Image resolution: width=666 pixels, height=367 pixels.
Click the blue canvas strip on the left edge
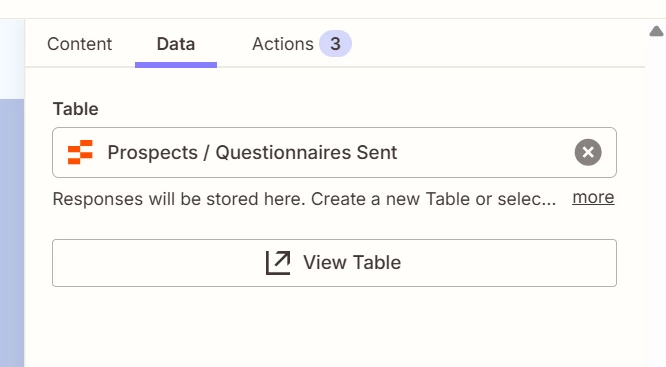pyautogui.click(x=12, y=233)
